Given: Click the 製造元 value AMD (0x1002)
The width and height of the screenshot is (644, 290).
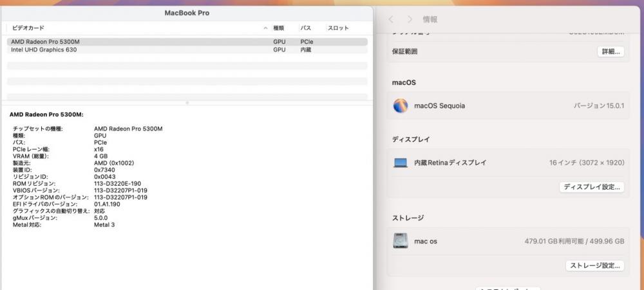Looking at the screenshot, I should coord(114,163).
